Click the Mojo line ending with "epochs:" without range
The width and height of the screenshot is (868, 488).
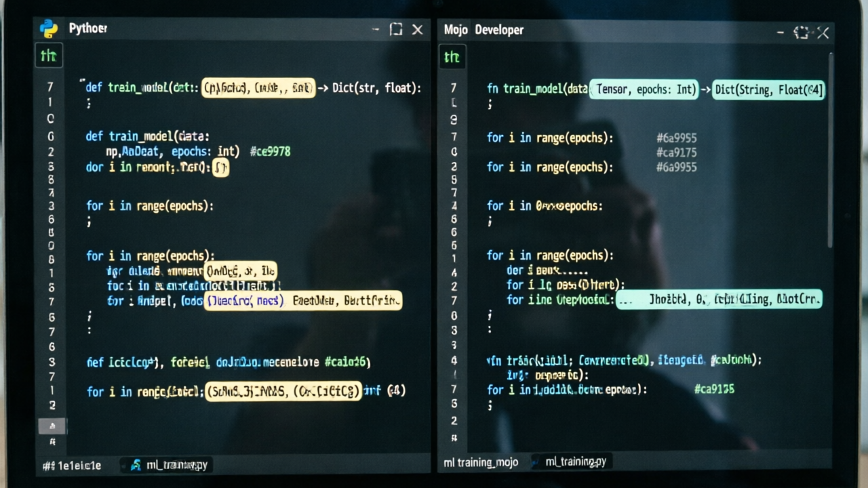(x=545, y=206)
